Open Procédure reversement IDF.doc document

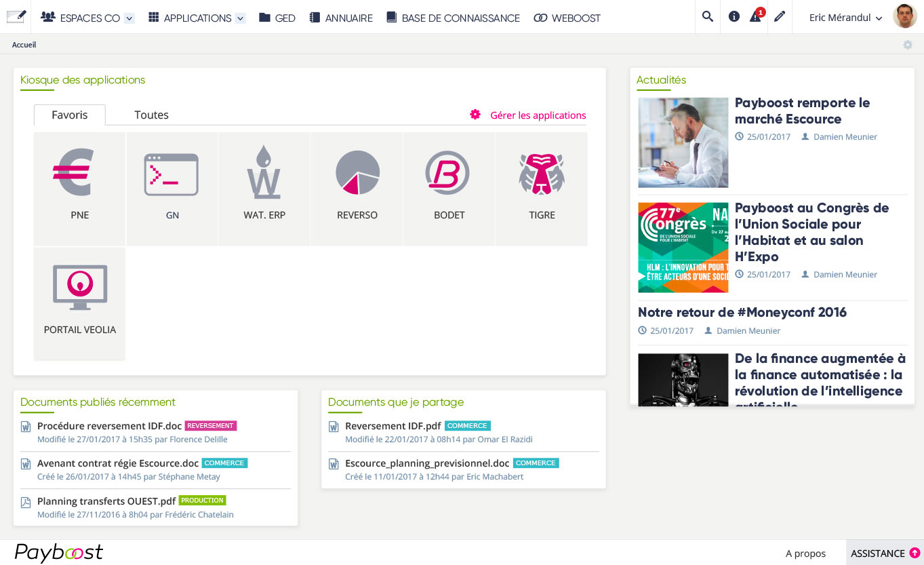coord(109,426)
